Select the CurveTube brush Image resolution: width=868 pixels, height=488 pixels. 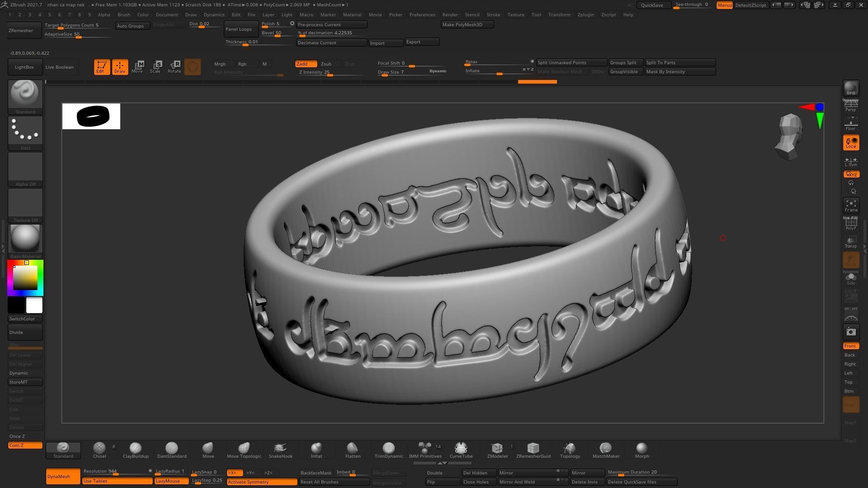[x=461, y=450]
